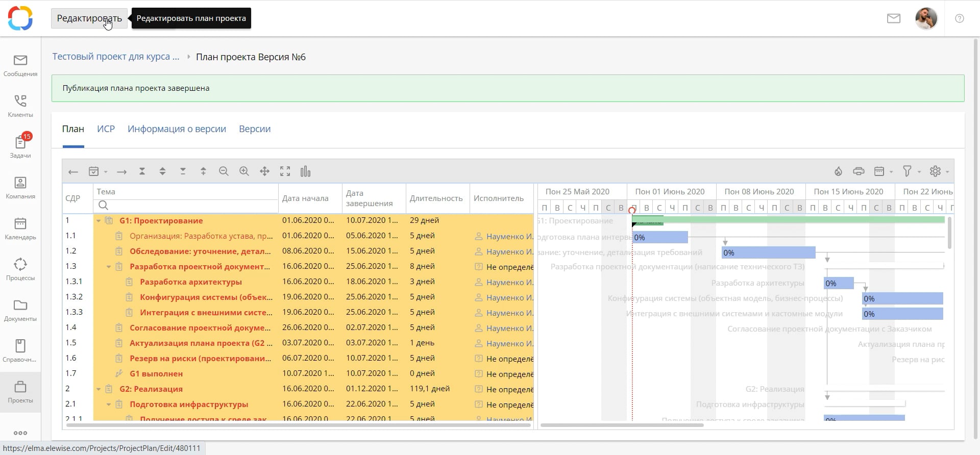Image resolution: width=980 pixels, height=455 pixels.
Task: Click the down triangle with line toolbar icon
Action: 183,171
